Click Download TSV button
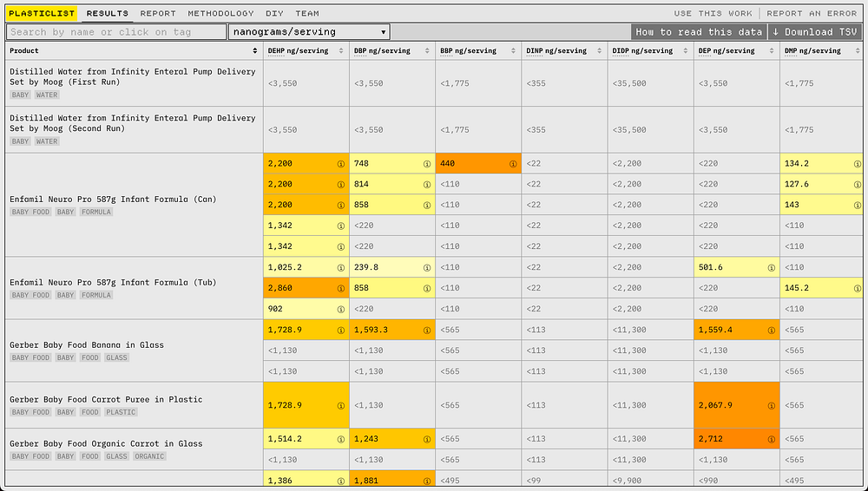This screenshot has height=491, width=868. (x=815, y=31)
